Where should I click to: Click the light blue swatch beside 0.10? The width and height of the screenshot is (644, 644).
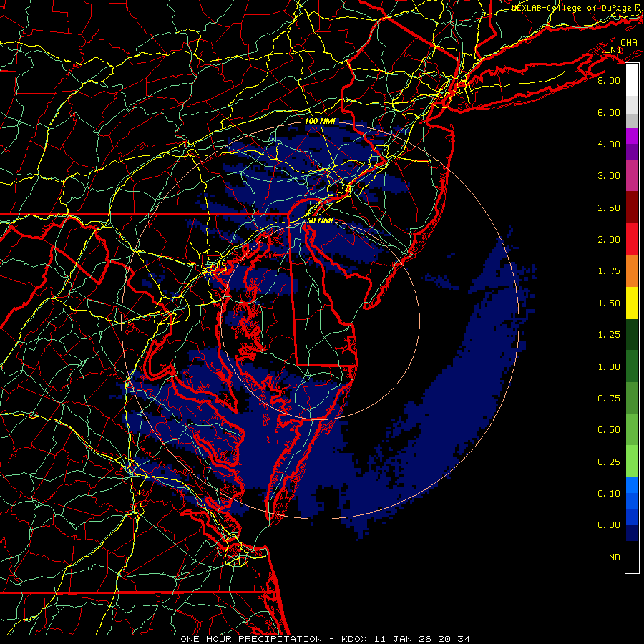[x=632, y=485]
